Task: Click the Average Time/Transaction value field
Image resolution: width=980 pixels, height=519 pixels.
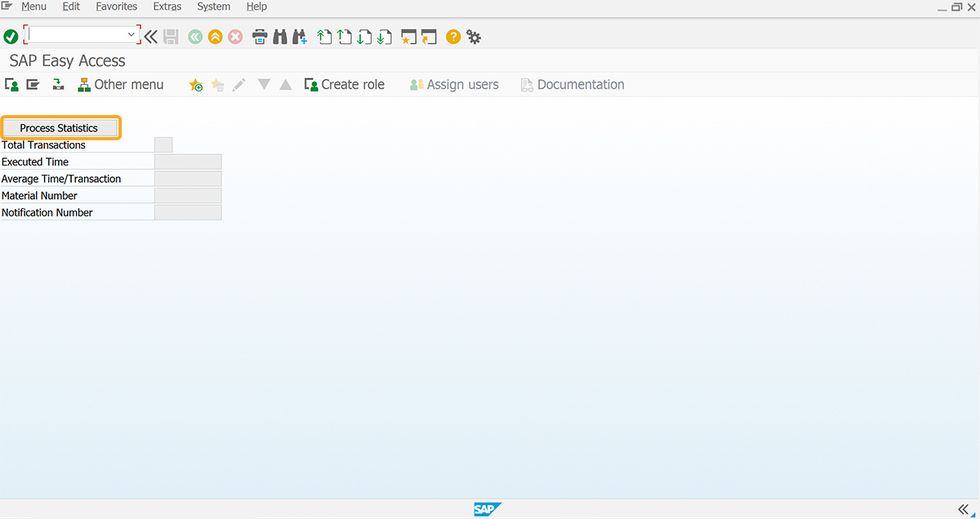Action: pyautogui.click(x=188, y=179)
